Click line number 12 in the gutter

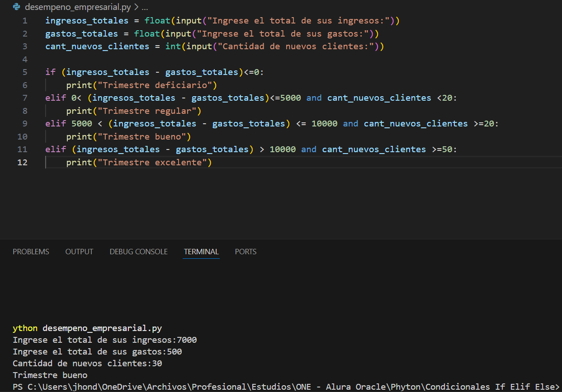coord(22,162)
